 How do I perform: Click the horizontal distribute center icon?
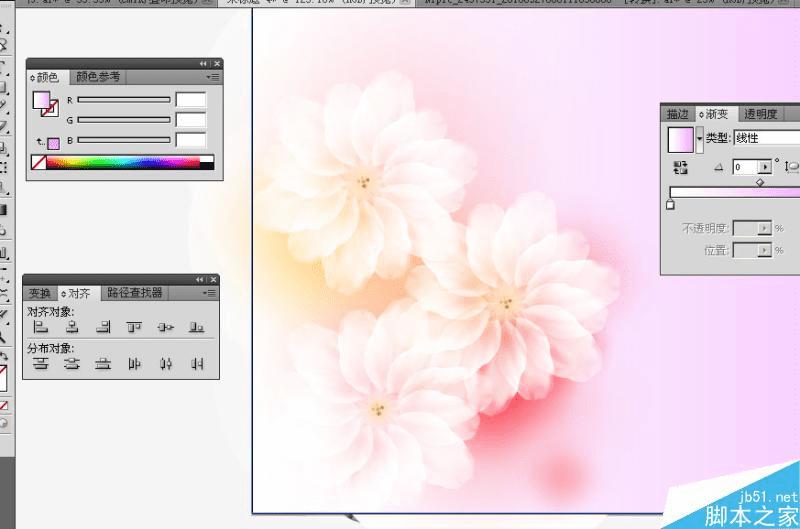(x=165, y=364)
